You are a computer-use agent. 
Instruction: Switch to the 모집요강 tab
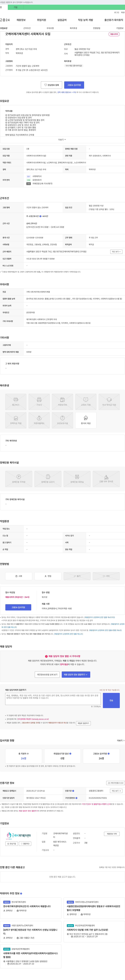4,28
